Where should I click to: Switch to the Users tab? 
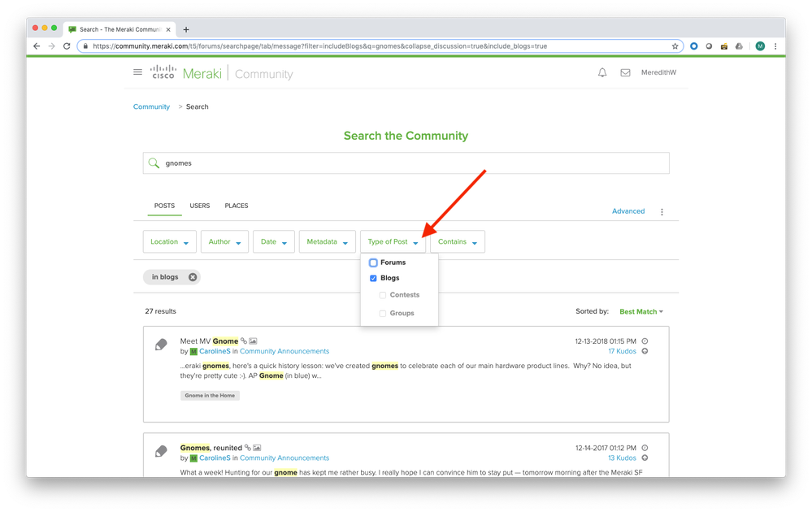click(x=200, y=206)
